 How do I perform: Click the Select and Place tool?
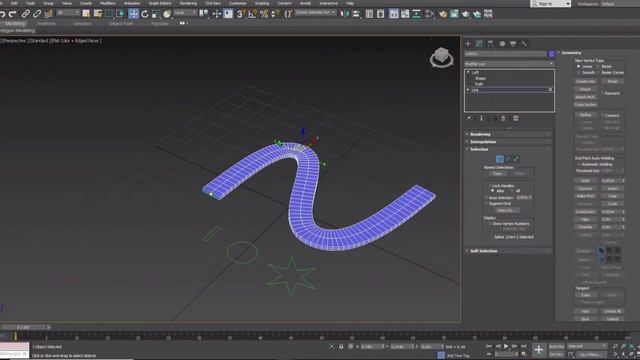(167, 14)
